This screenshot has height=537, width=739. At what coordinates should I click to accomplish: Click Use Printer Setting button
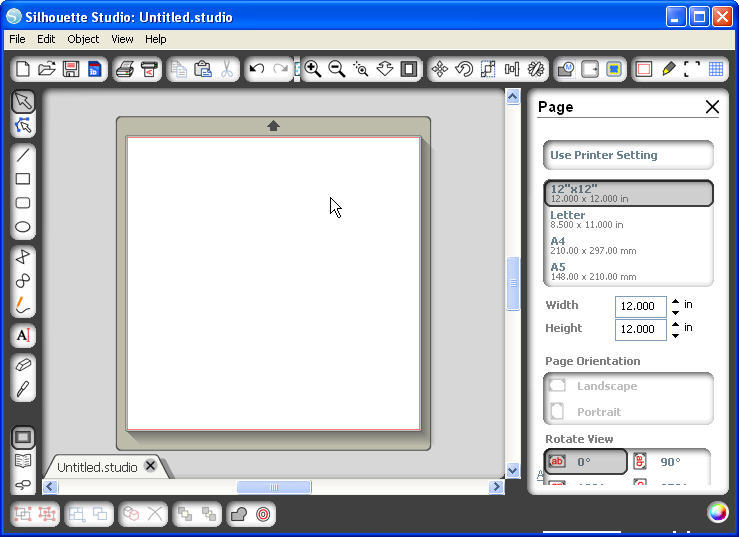click(628, 155)
